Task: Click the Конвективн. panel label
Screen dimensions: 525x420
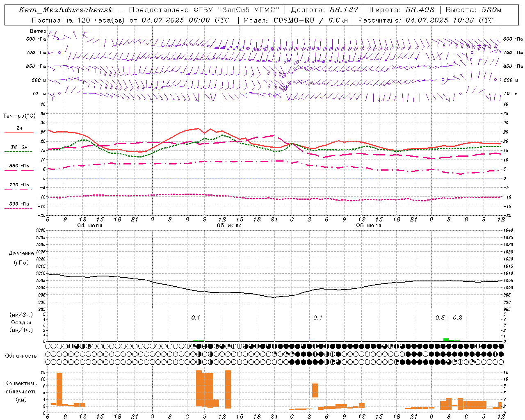Action: coord(21,383)
